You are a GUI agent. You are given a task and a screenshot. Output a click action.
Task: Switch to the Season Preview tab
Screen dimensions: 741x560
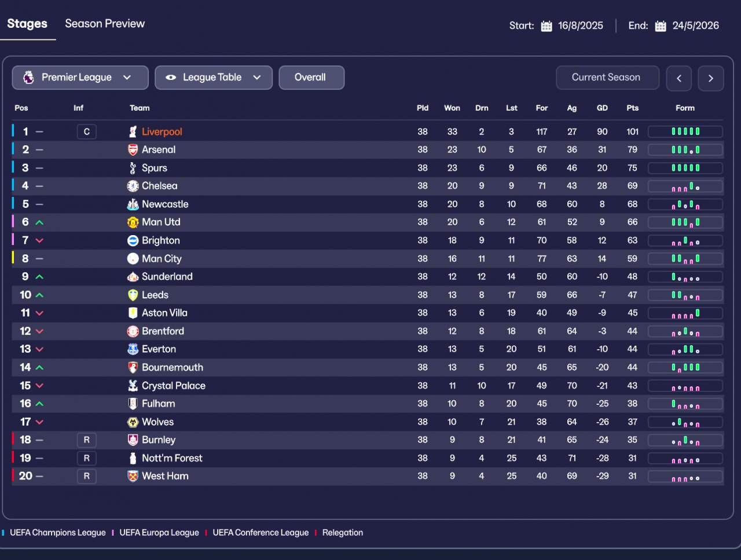coord(105,24)
